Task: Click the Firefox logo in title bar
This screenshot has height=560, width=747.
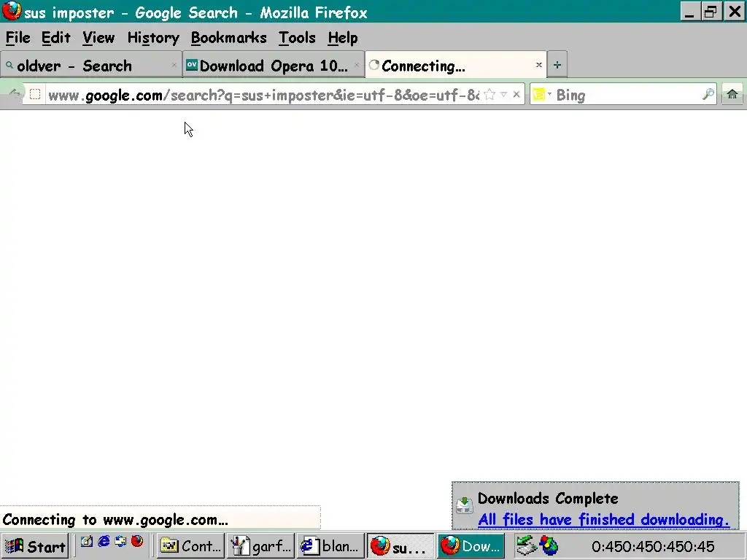Action: [x=12, y=11]
